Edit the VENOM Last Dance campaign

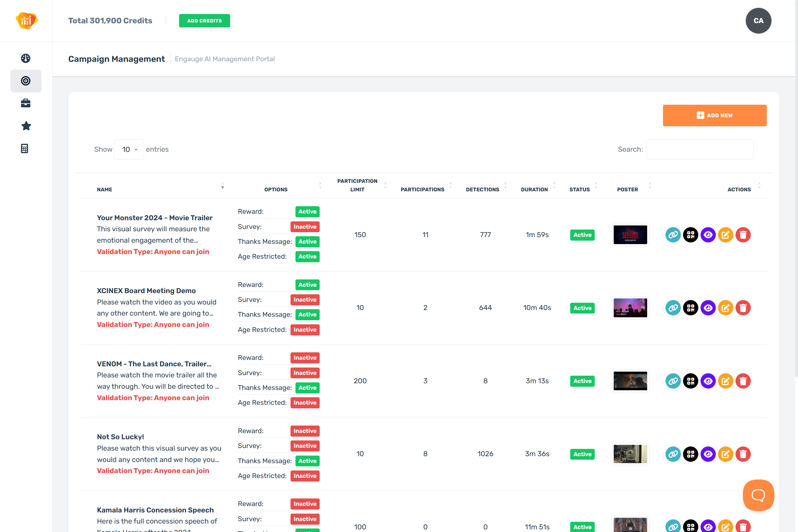coord(725,381)
